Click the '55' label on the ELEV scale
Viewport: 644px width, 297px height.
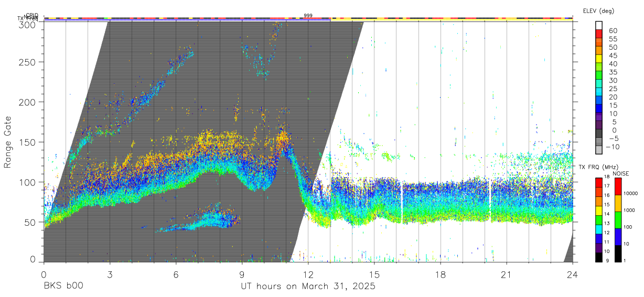613,39
